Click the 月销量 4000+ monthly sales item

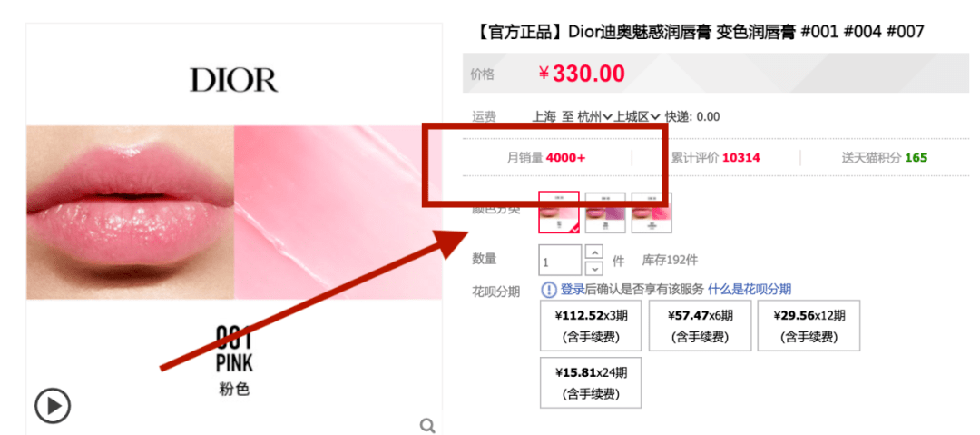pos(546,158)
